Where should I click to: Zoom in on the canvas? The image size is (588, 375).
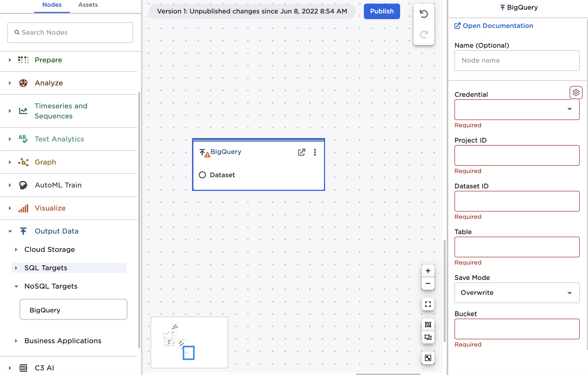click(x=428, y=271)
